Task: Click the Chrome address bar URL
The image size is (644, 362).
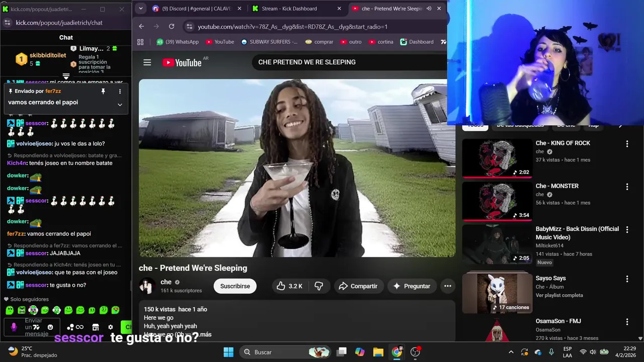Action: pos(292,27)
